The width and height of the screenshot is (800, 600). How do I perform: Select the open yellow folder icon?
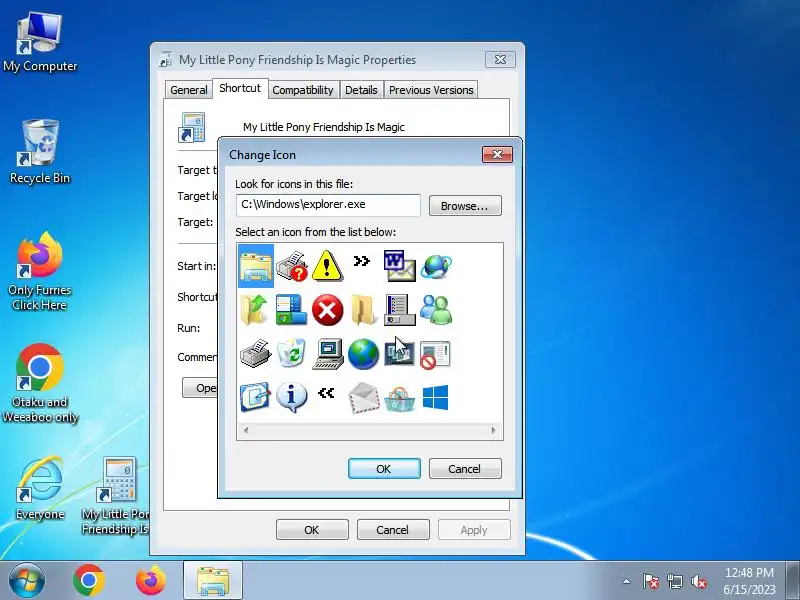363,310
